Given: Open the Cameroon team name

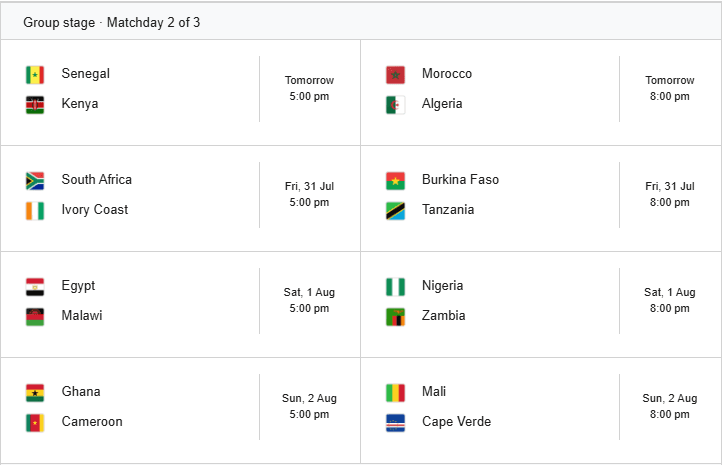Looking at the screenshot, I should [92, 421].
